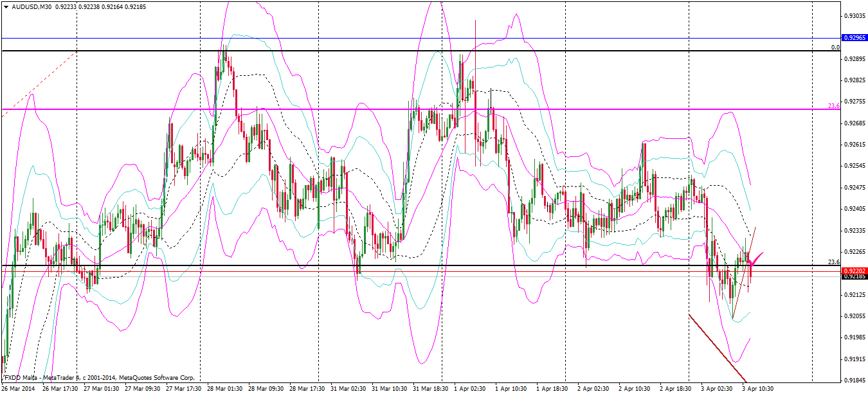Click the 31 Mar 02:30 time label
868x394 pixels.
[x=348, y=389]
